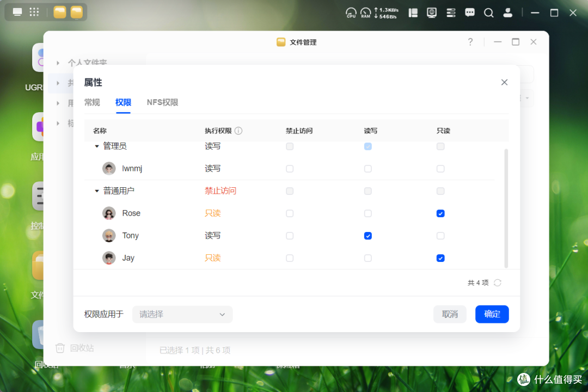Click Jay's user avatar
The height and width of the screenshot is (392, 588).
pyautogui.click(x=109, y=258)
